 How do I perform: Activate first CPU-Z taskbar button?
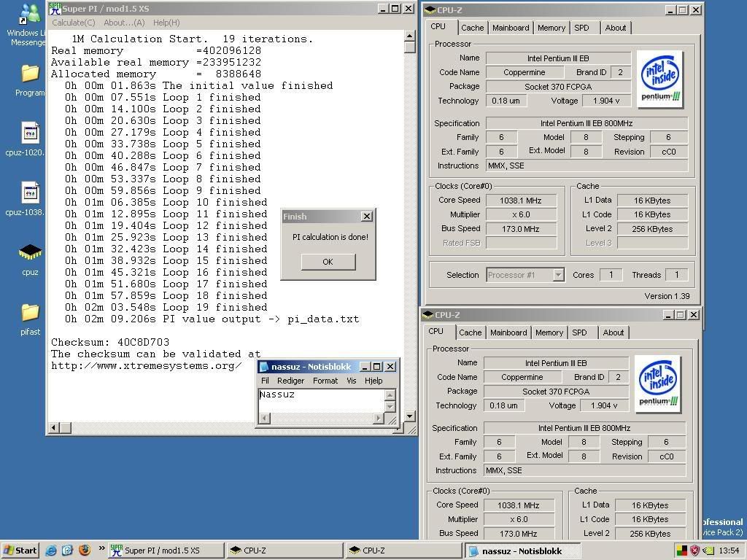point(284,551)
